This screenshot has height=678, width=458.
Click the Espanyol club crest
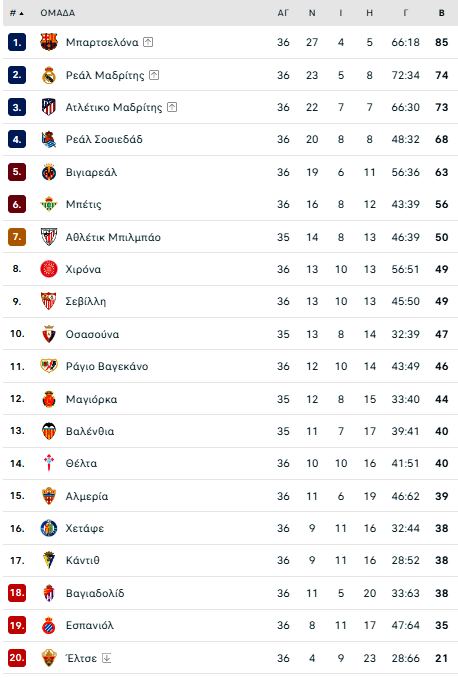[49, 625]
